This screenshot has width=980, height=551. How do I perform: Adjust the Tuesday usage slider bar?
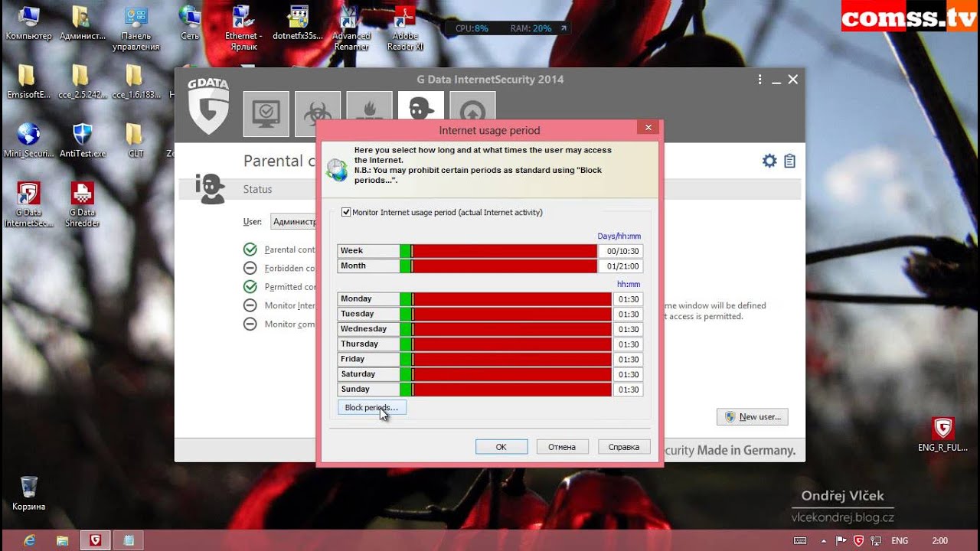click(x=505, y=314)
